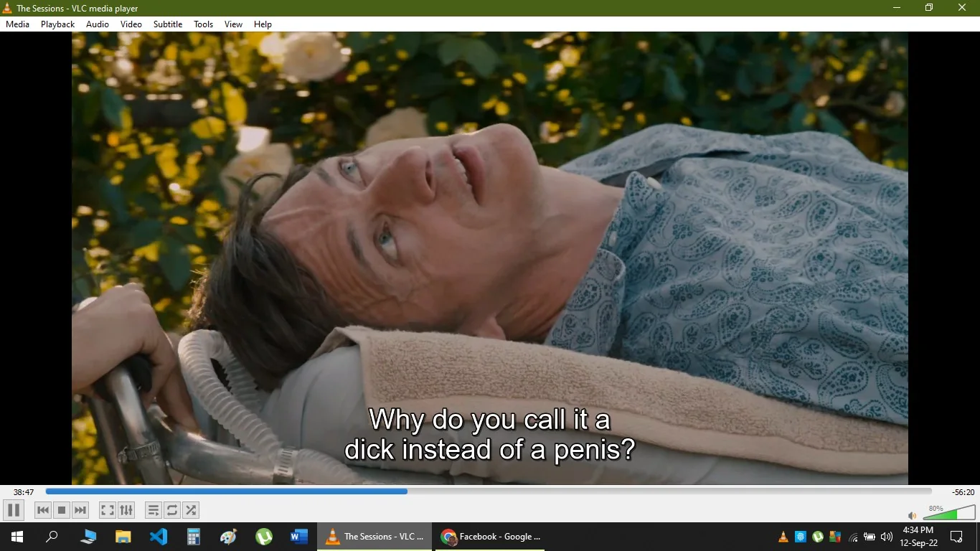Open the fingerprint app tray icon
Viewport: 980px width, 551px height.
coord(801,537)
